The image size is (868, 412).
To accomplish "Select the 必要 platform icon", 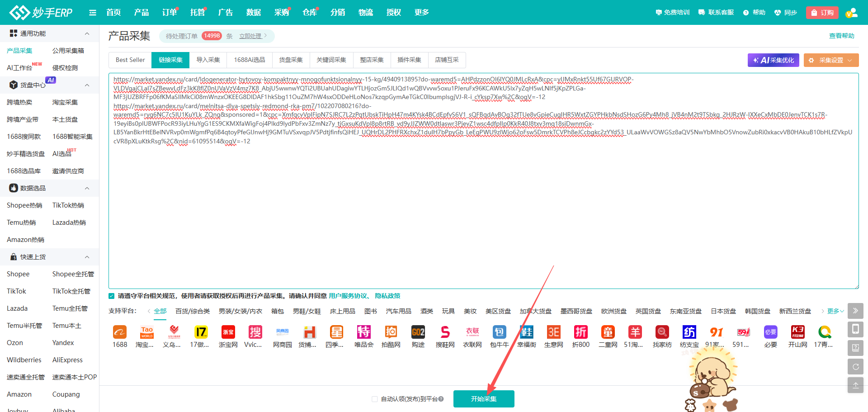I will pyautogui.click(x=771, y=332).
